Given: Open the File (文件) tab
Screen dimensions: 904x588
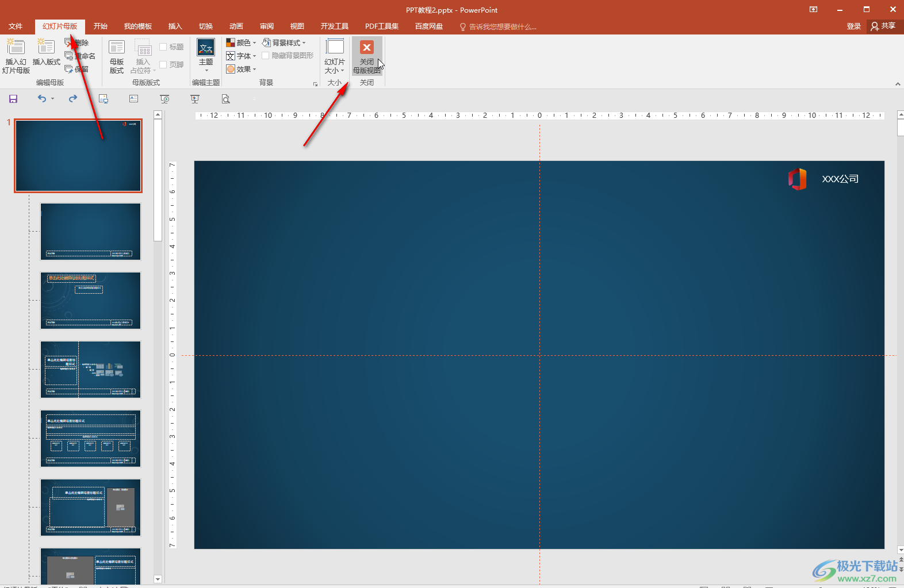Looking at the screenshot, I should point(16,26).
